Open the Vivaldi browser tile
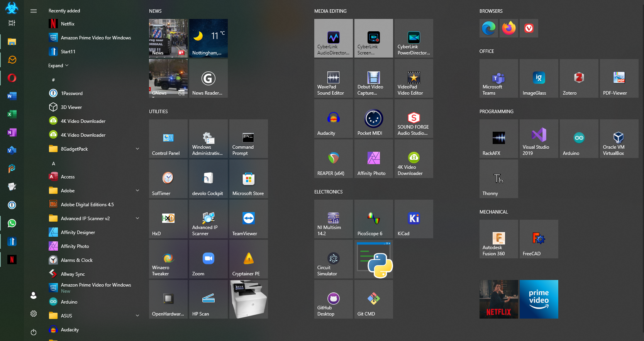Image resolution: width=644 pixels, height=341 pixels. [529, 28]
